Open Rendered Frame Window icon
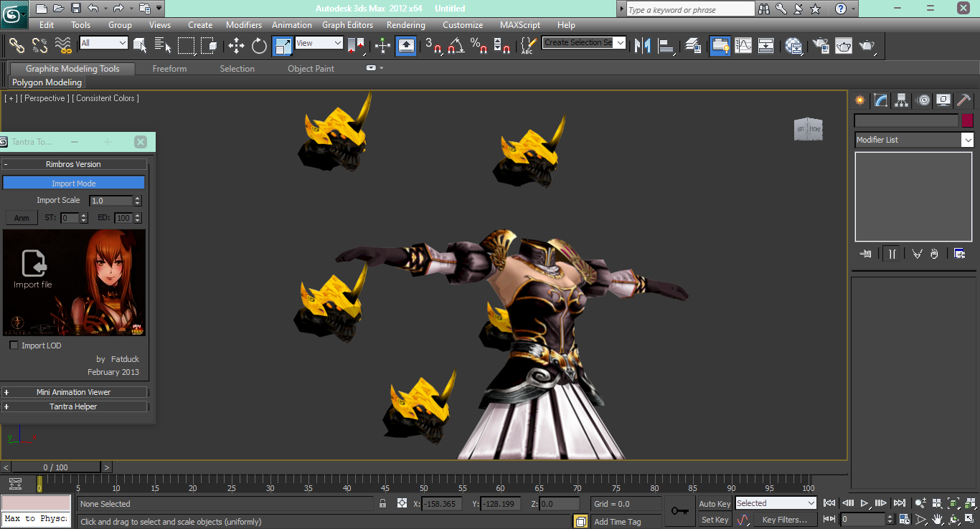 point(844,45)
